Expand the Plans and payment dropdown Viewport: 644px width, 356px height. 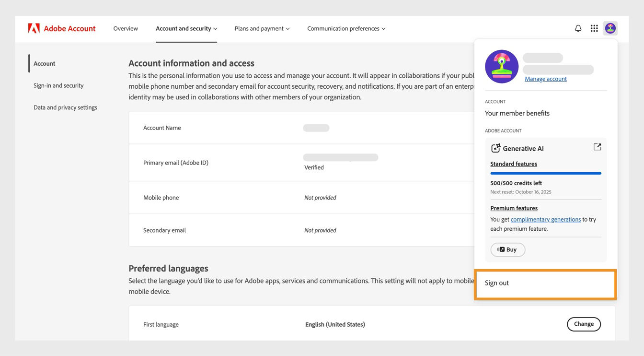point(260,27)
